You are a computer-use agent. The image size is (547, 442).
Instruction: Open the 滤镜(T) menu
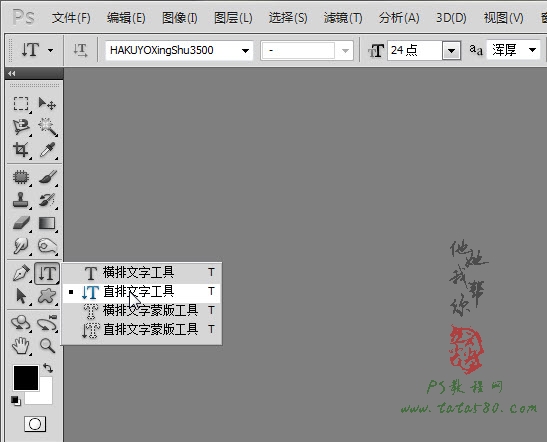343,17
